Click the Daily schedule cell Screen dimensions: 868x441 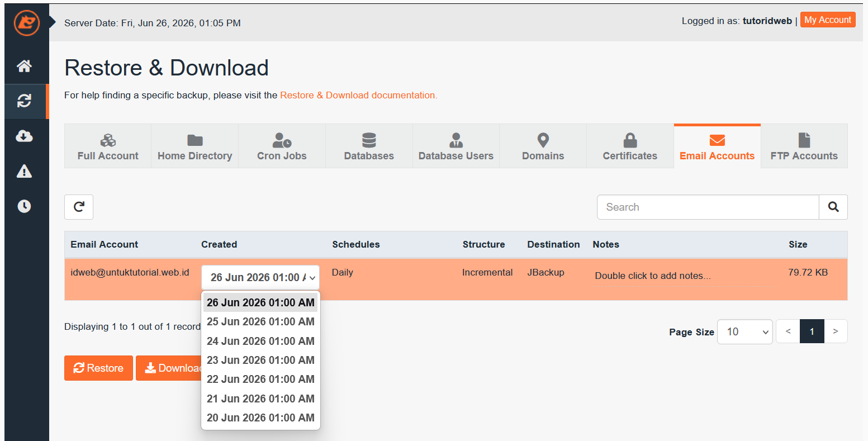point(343,273)
